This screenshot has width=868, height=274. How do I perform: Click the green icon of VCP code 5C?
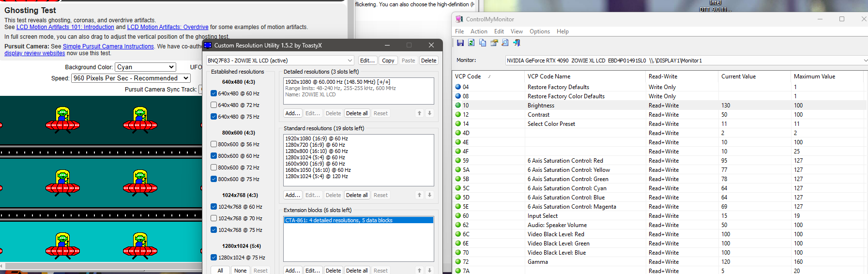458,188
